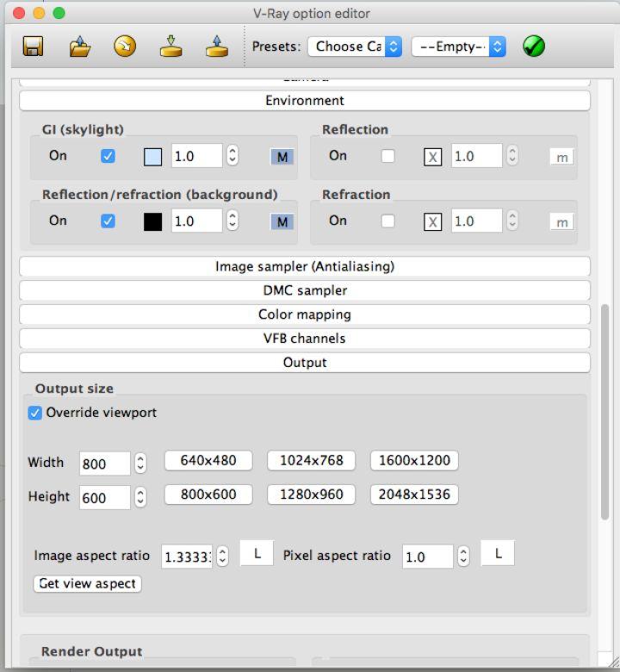The height and width of the screenshot is (672, 620).
Task: Set resolution with 800x600 button
Action: tap(208, 495)
